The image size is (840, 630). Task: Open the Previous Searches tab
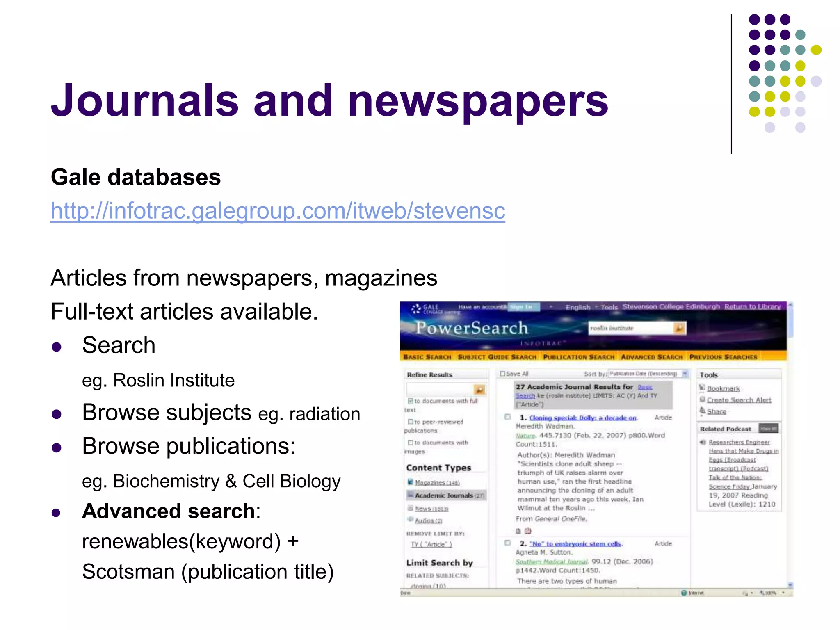point(723,357)
